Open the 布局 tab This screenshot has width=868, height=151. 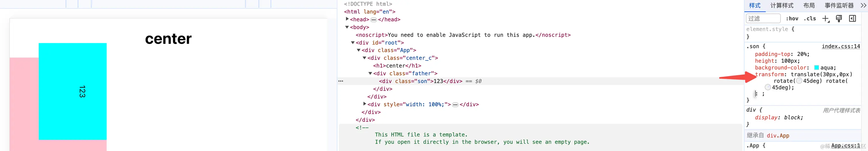[809, 6]
